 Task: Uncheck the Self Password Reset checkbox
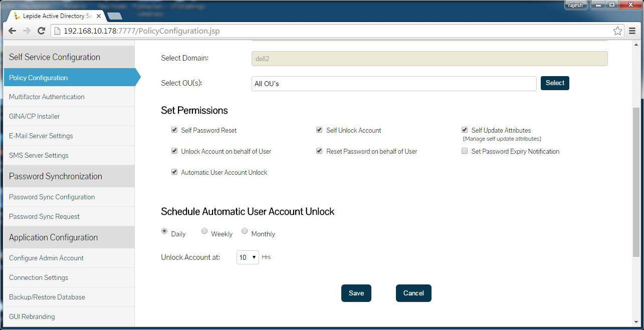pos(174,130)
